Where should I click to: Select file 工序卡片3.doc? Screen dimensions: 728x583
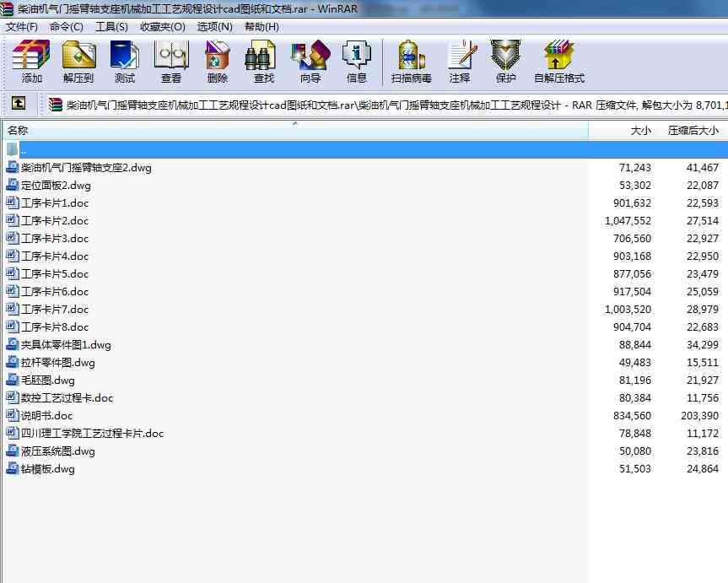click(55, 238)
